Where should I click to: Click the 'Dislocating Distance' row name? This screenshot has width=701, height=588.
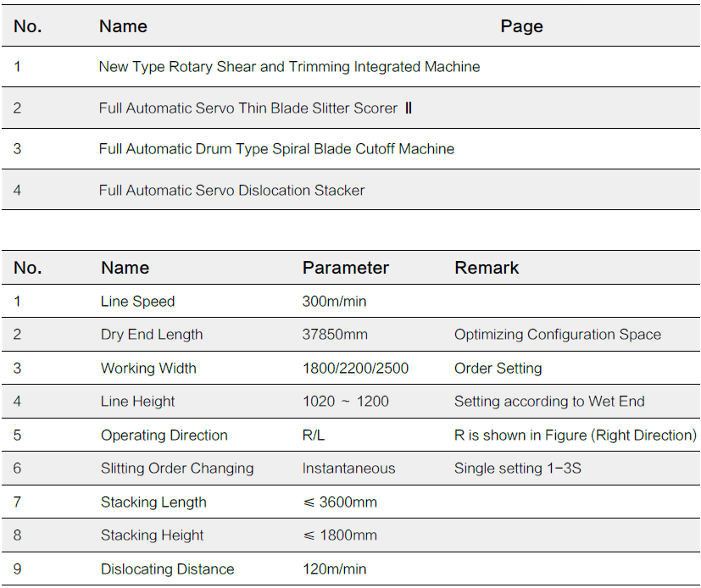pos(167,569)
